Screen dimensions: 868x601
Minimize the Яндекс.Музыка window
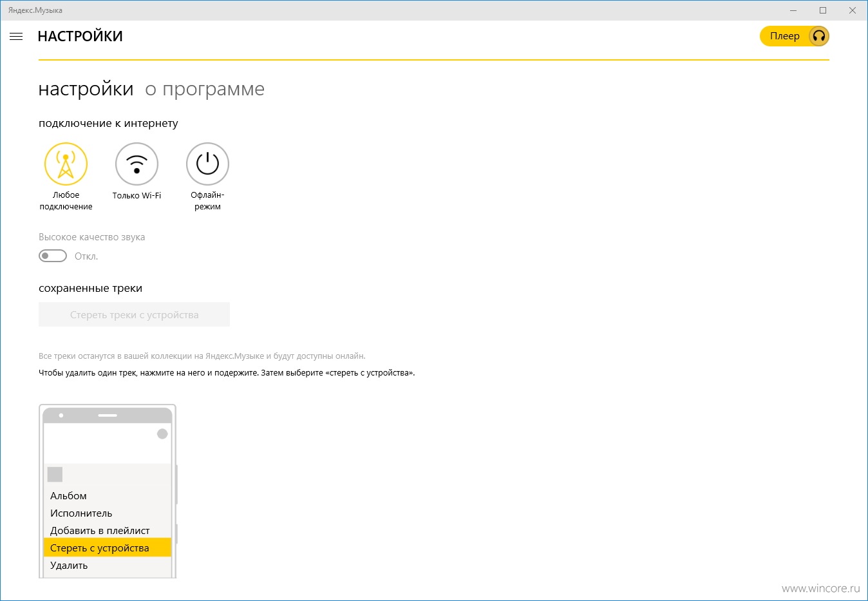(x=793, y=10)
